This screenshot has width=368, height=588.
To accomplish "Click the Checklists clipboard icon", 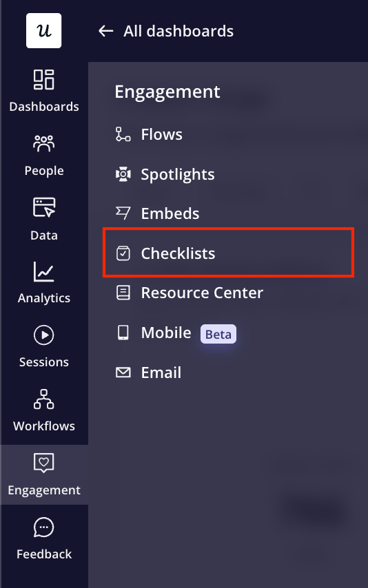I will [123, 253].
